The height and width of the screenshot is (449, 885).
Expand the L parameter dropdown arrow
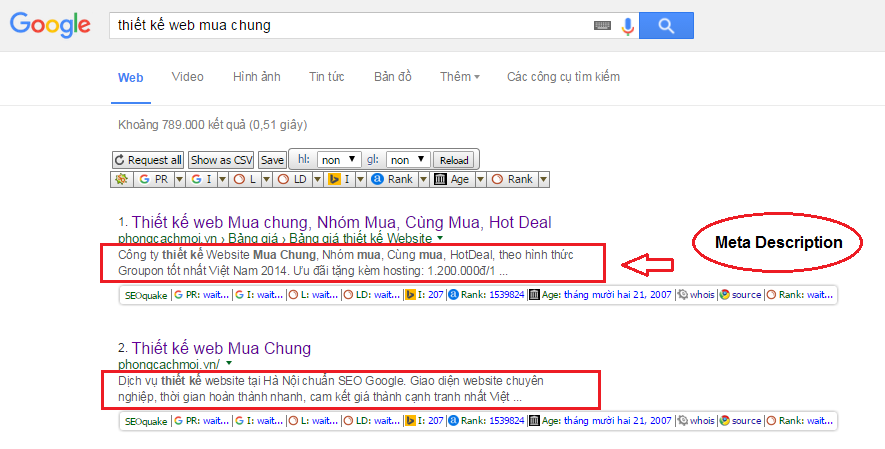tap(265, 179)
